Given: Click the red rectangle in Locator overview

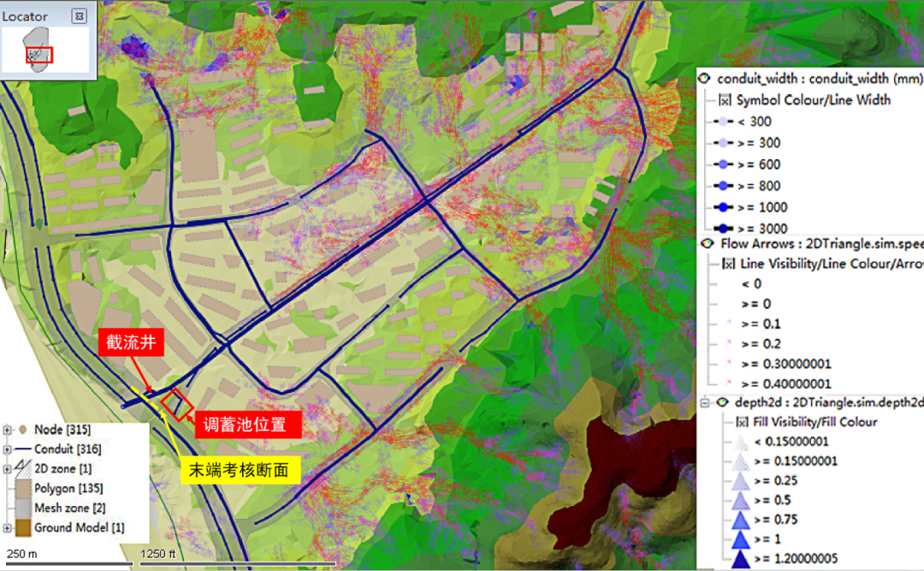Looking at the screenshot, I should (39, 55).
